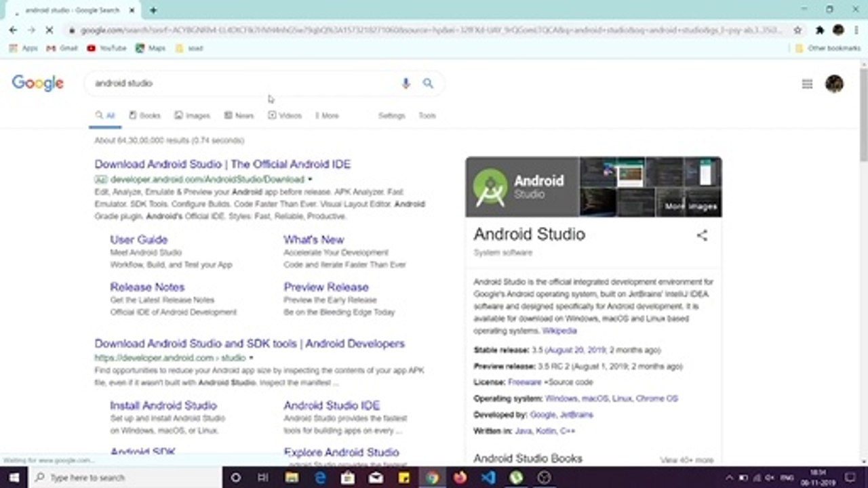Viewport: 868px width, 488px height.
Task: Open the User Guide sitelink
Action: point(139,240)
